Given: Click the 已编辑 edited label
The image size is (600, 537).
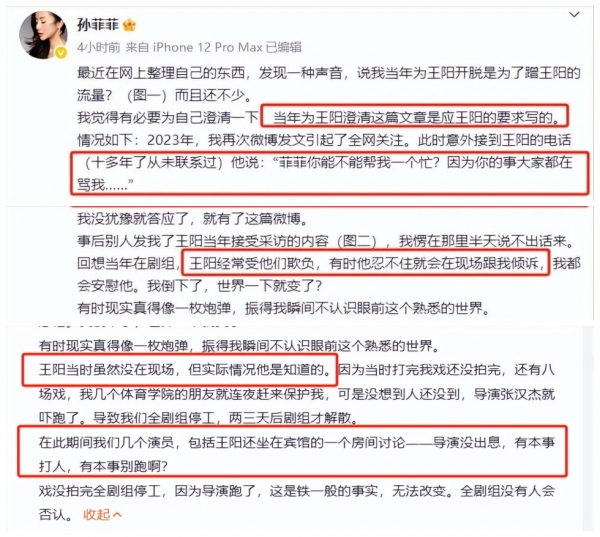Looking at the screenshot, I should [284, 47].
